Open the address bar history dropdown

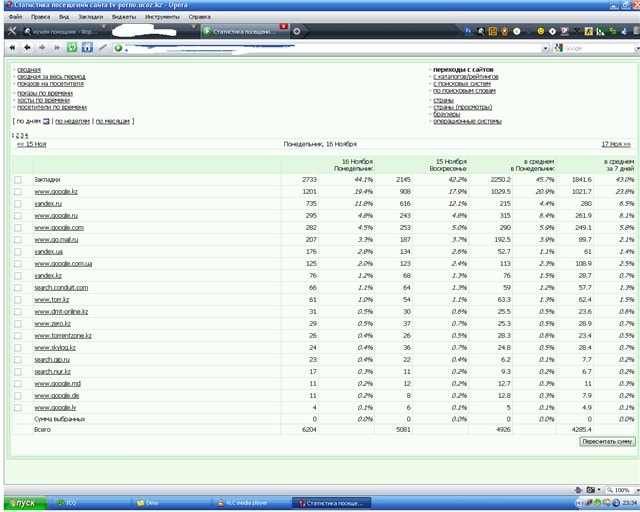tap(545, 49)
